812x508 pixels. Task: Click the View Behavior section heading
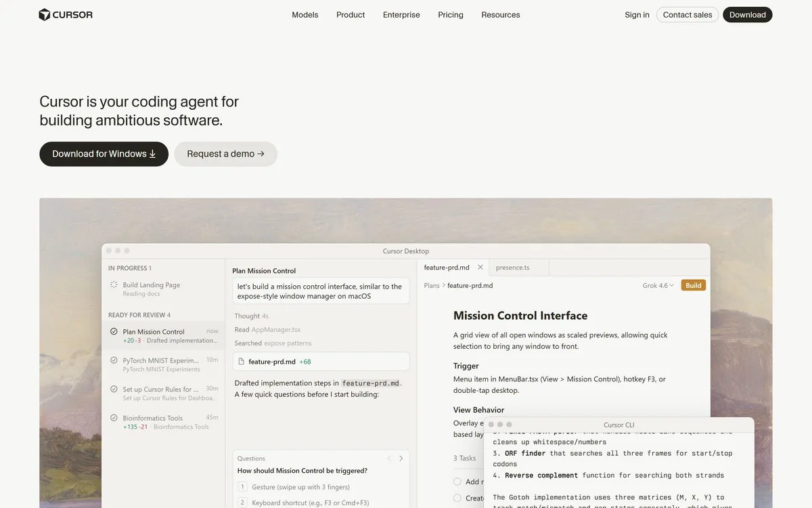click(x=479, y=410)
